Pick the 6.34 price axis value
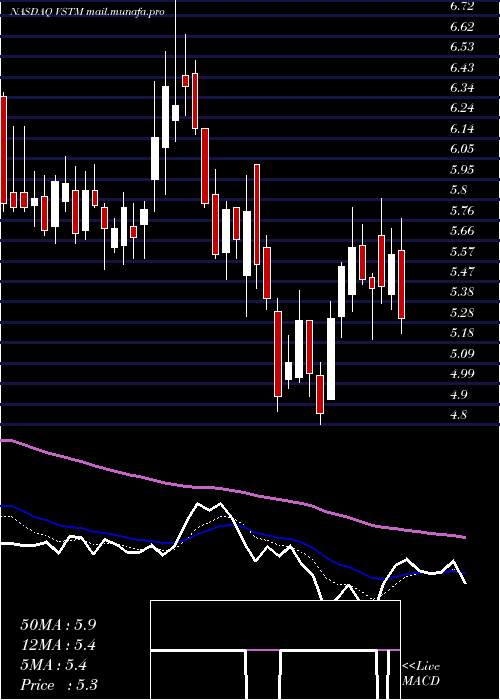 tap(462, 88)
